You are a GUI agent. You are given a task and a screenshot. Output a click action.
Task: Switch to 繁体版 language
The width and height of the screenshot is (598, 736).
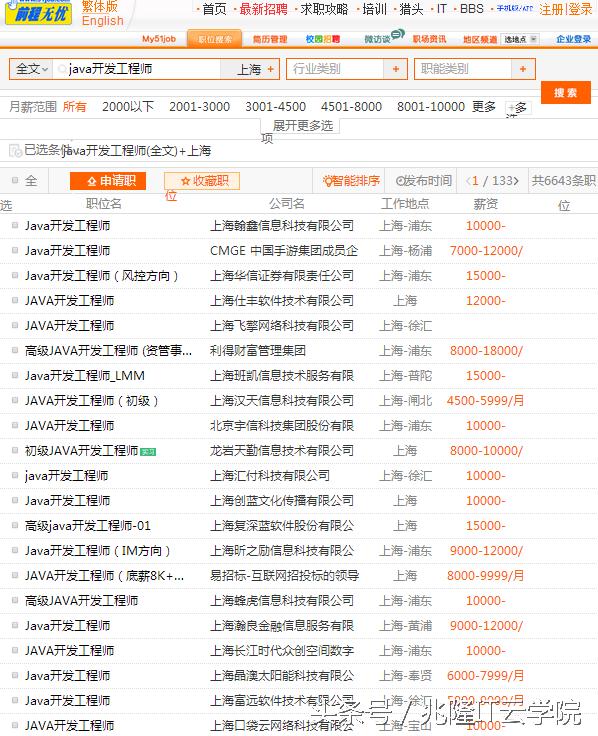[100, 6]
